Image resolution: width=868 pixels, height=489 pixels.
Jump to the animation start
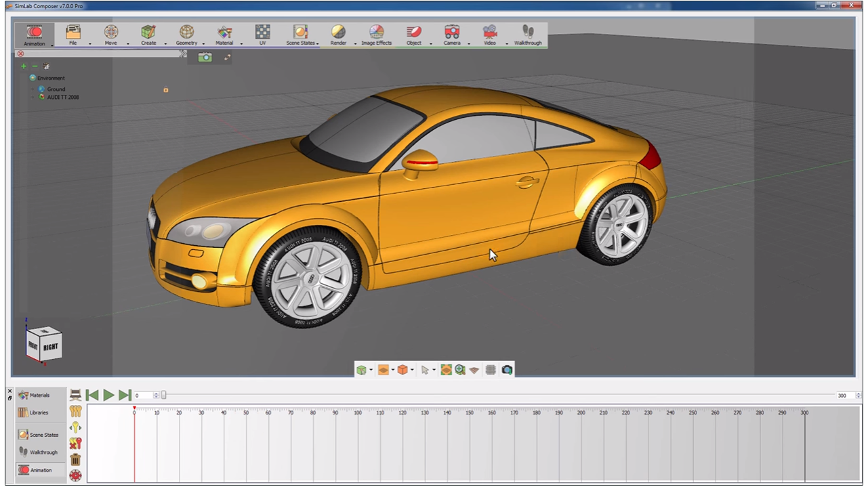pos(92,395)
